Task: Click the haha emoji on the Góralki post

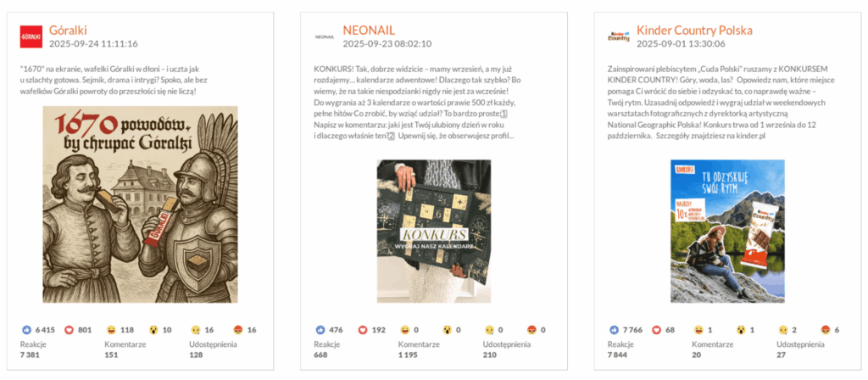Action: pos(111,330)
